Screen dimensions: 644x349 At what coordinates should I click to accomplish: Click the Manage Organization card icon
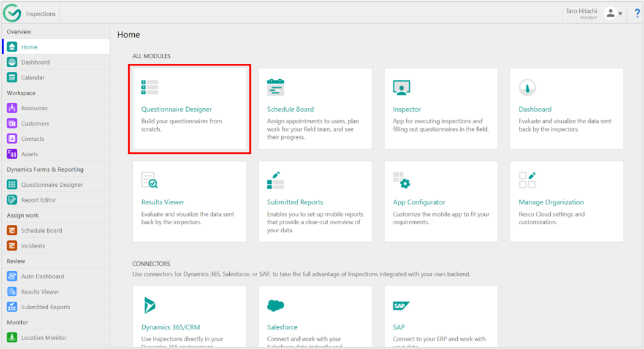click(x=527, y=180)
